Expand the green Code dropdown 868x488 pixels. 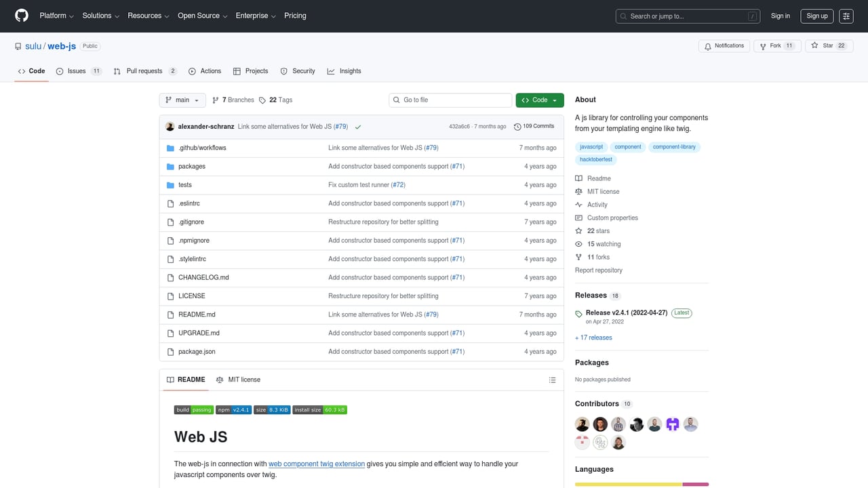[x=539, y=100]
